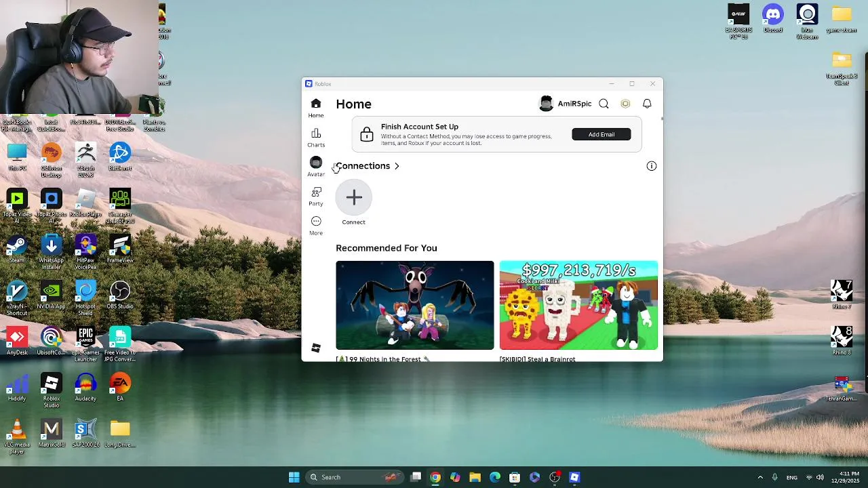
Task: Select the Steam desktop shortcut
Action: pos(17,249)
